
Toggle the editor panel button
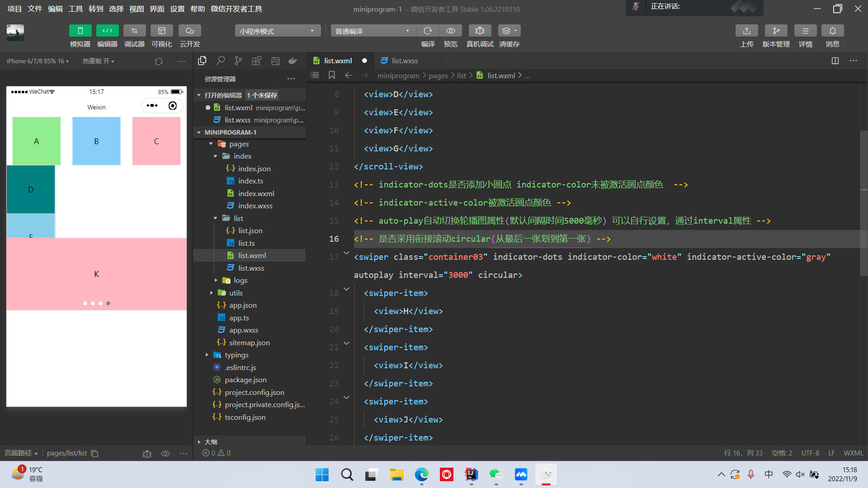[x=107, y=31]
